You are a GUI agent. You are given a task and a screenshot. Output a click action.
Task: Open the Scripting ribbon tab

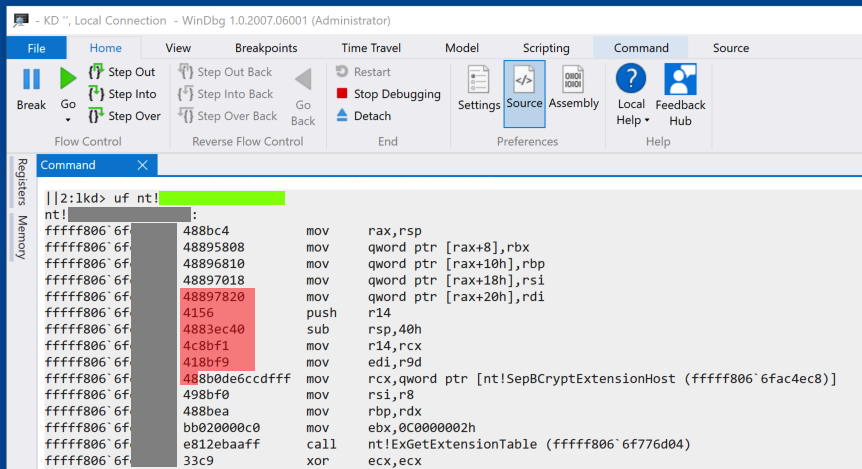tap(546, 48)
